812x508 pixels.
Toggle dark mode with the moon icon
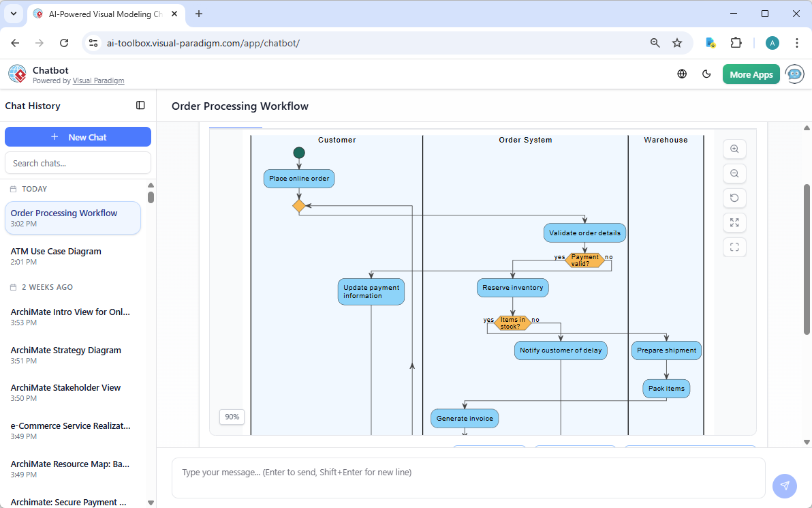(x=706, y=74)
